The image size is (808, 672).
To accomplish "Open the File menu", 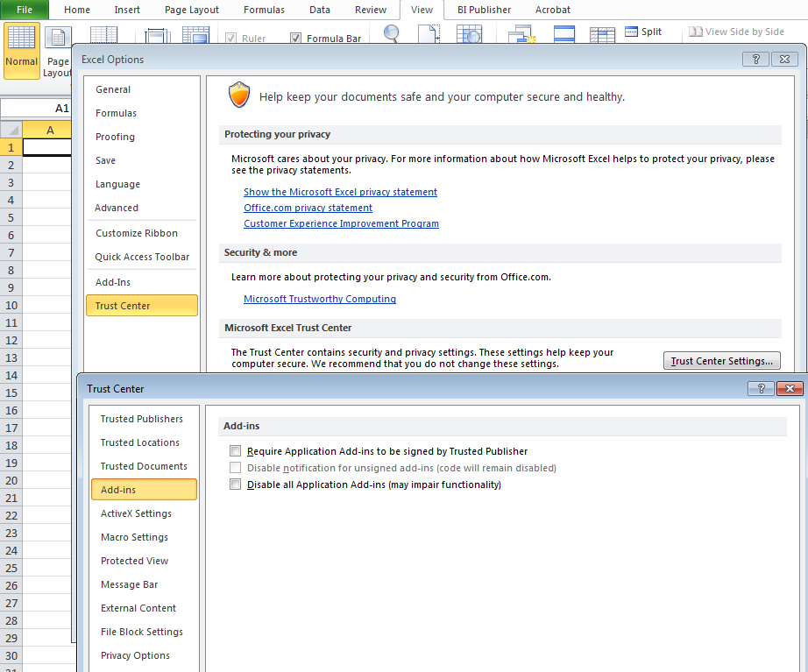I will [25, 10].
